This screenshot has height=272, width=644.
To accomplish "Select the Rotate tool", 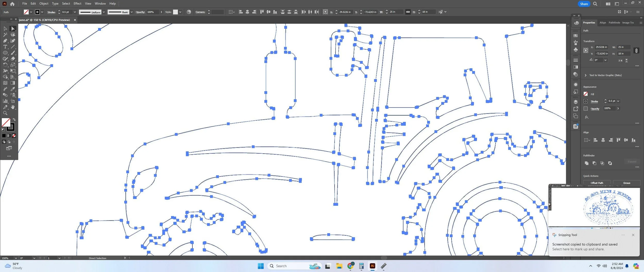I will click(x=5, y=65).
